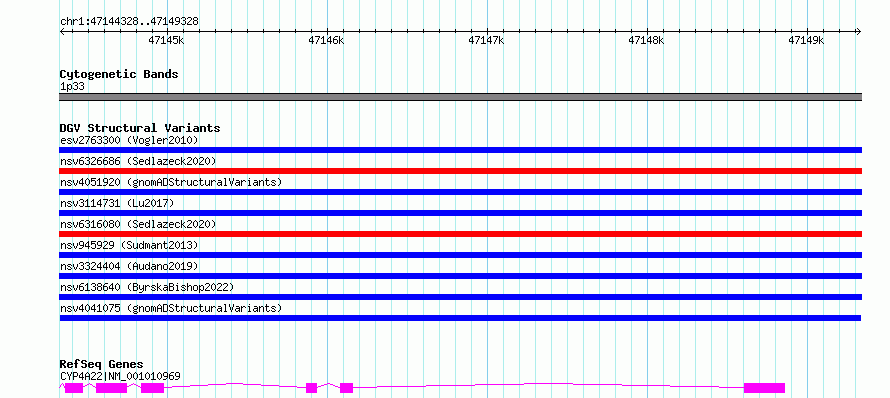
Task: Click the 47148k ruler tick label
Action: [646, 40]
